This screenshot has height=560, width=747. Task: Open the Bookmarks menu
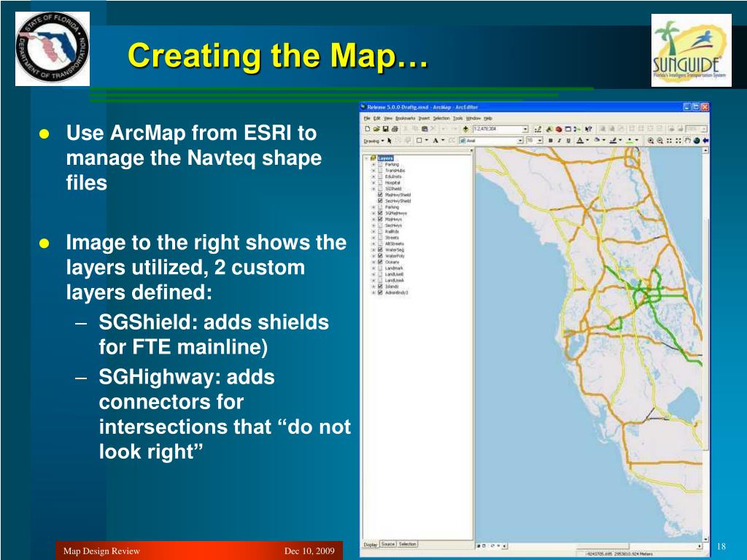406,118
